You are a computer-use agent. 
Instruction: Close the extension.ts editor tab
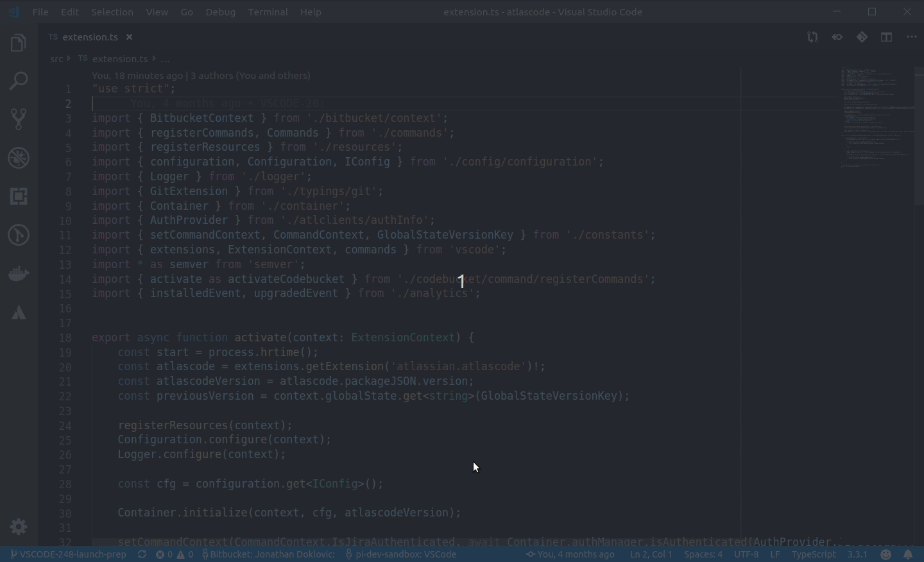pos(129,37)
